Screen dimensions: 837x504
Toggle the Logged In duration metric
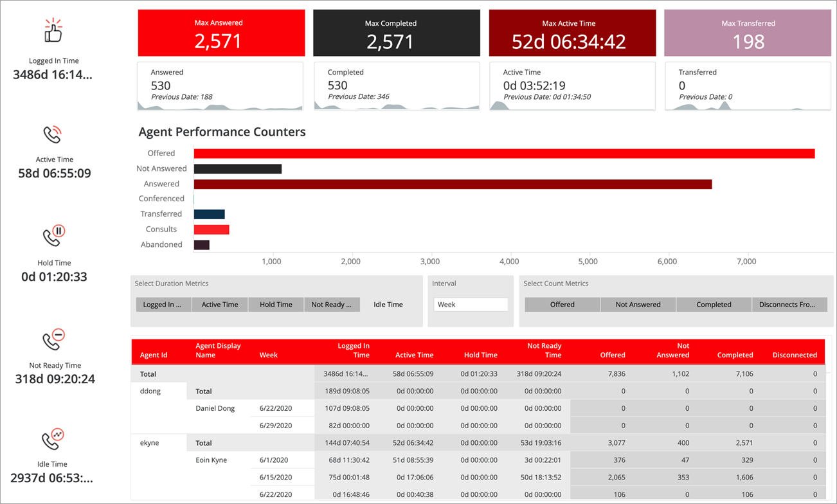pyautogui.click(x=164, y=305)
